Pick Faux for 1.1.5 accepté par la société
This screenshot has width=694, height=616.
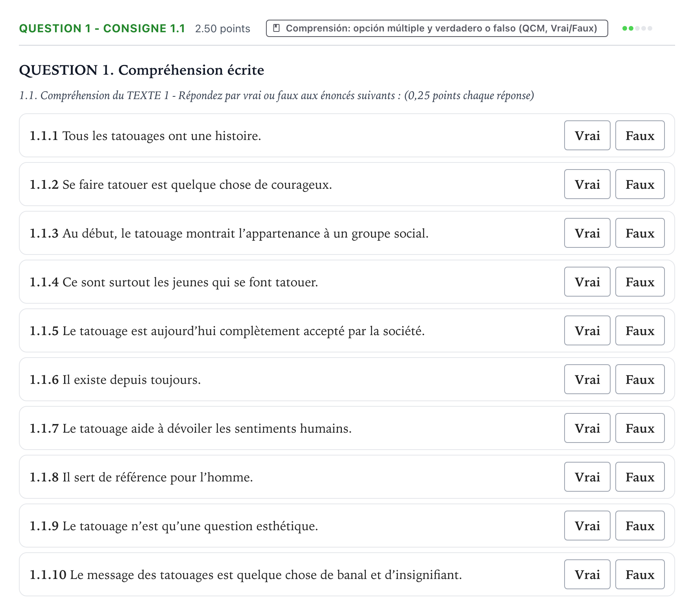(640, 330)
